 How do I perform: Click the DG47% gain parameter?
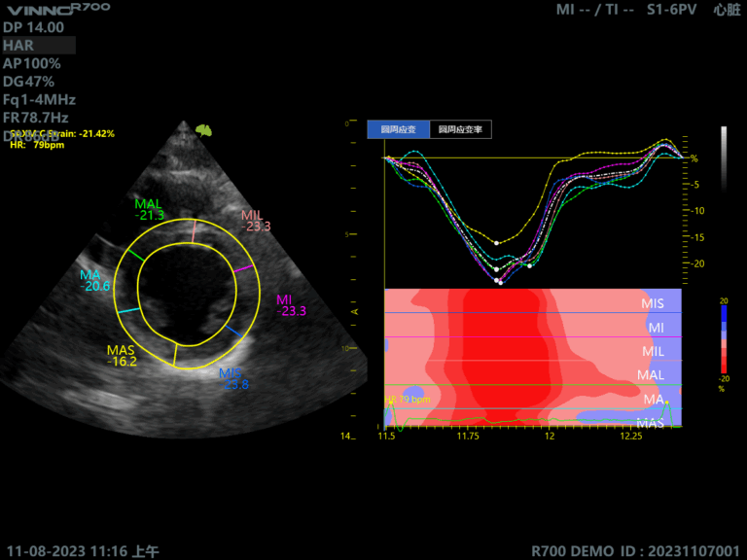[x=31, y=82]
